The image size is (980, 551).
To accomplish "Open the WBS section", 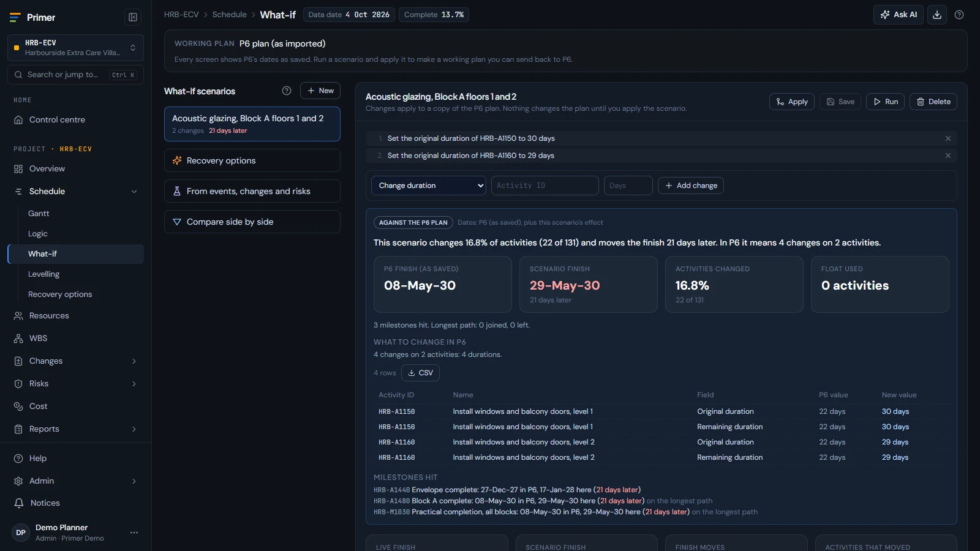I will 75,339.
